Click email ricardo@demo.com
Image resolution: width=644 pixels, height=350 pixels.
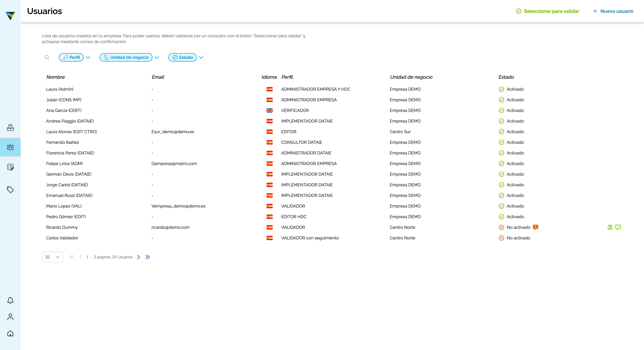pos(171,227)
